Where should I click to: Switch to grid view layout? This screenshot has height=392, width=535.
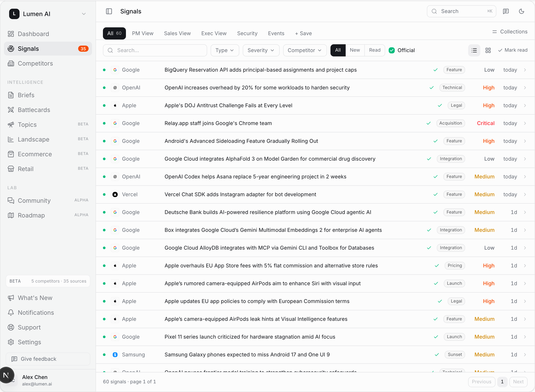click(x=488, y=50)
